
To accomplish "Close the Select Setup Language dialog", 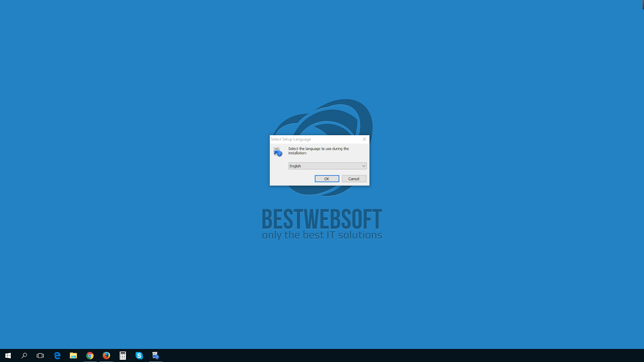I will (364, 139).
